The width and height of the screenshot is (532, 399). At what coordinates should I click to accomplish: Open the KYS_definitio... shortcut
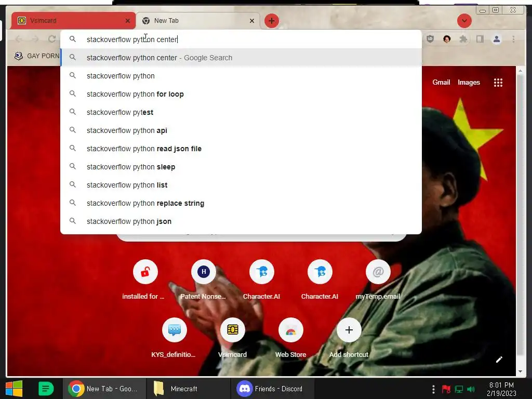[x=174, y=338]
